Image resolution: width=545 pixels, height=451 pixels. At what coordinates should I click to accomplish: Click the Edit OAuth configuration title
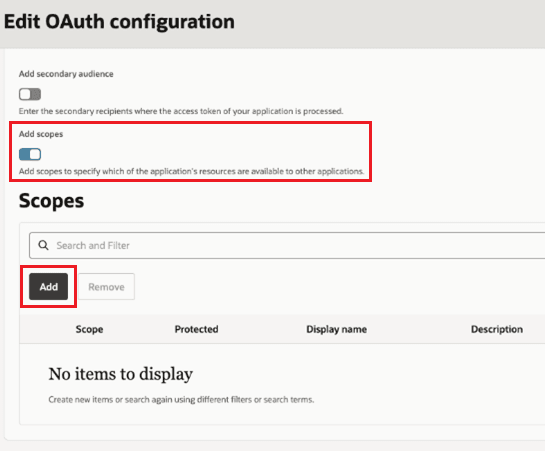119,22
